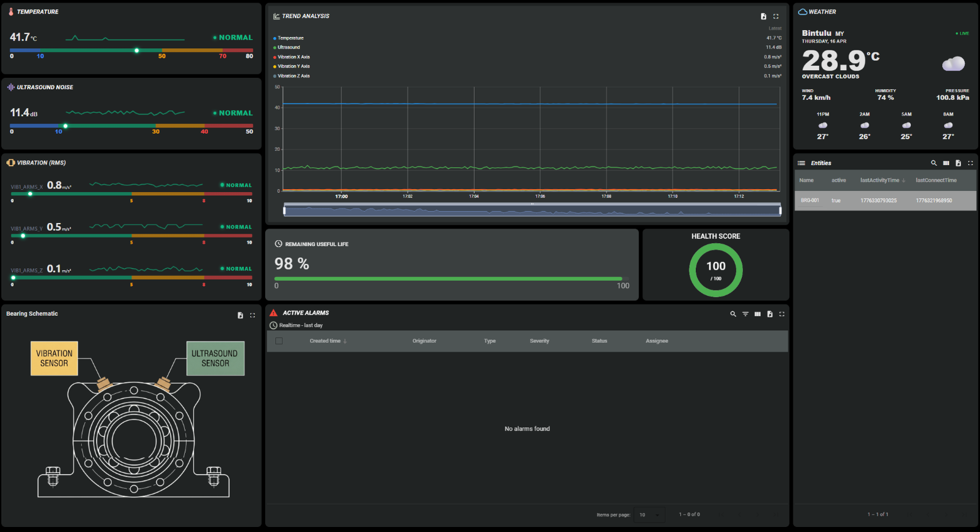Adjust the time range slider below the chart
This screenshot has height=532, width=980.
tap(532, 209)
